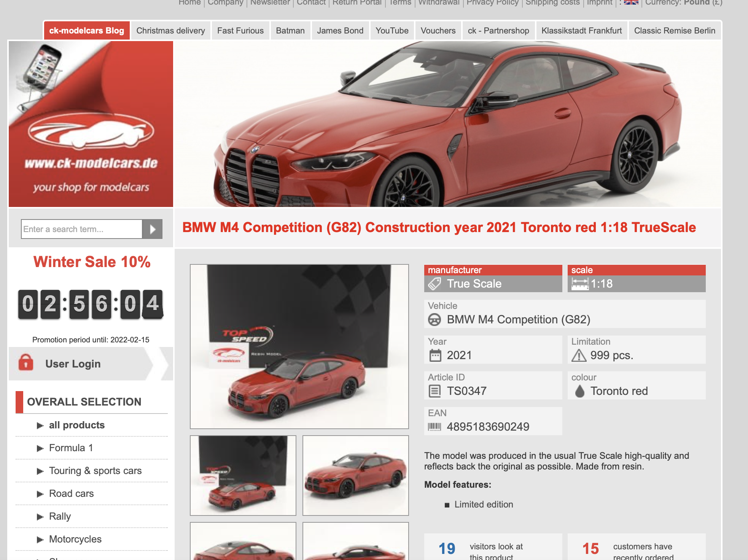Click the search term input field
The width and height of the screenshot is (748, 560).
coord(81,229)
